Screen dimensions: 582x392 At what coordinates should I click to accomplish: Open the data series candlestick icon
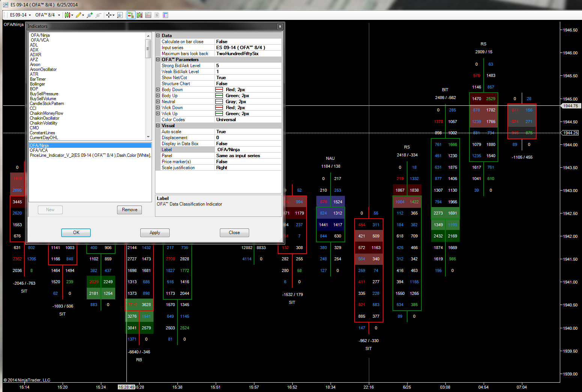point(140,15)
